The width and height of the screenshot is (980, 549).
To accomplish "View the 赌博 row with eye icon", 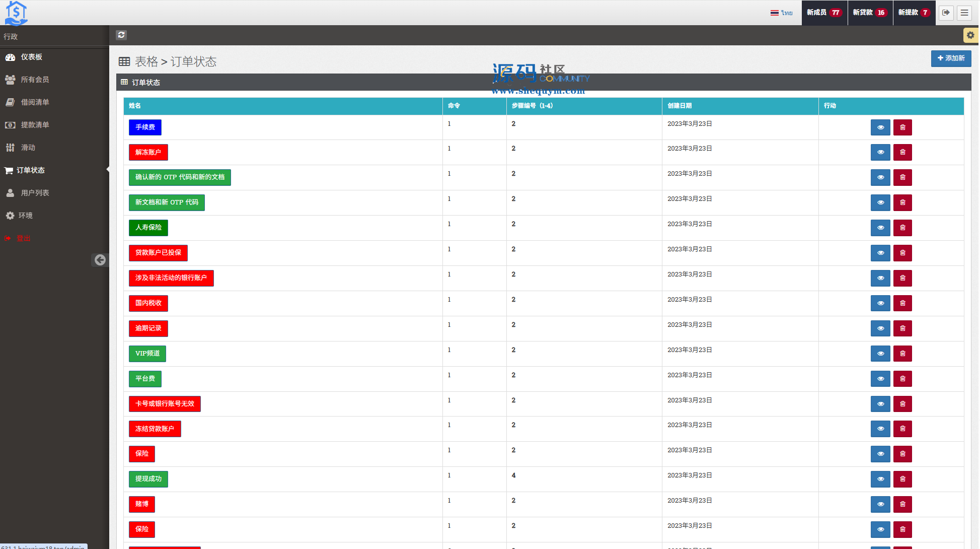I will tap(880, 504).
